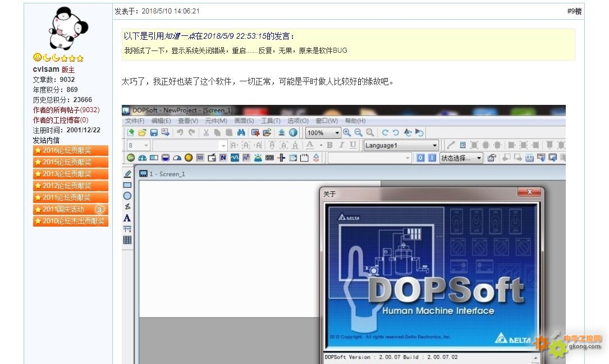The width and height of the screenshot is (609, 364).
Task: Click the cvlsam username
Action: 46,69
